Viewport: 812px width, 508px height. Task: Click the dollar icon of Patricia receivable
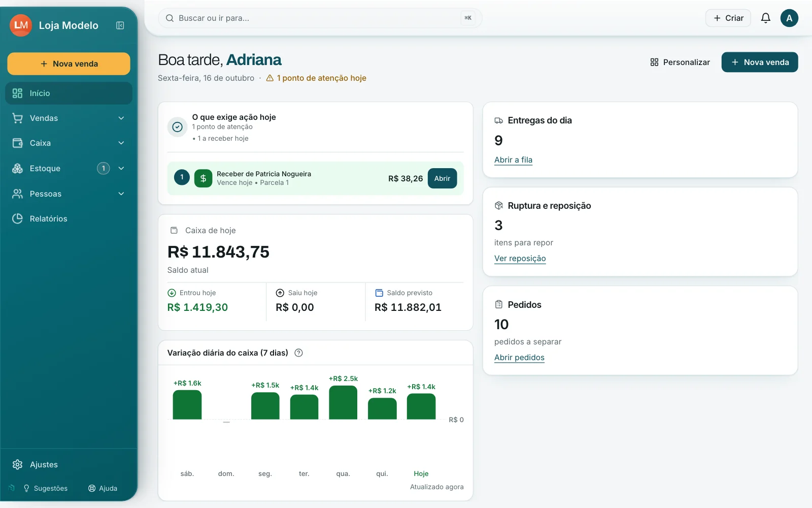204,178
